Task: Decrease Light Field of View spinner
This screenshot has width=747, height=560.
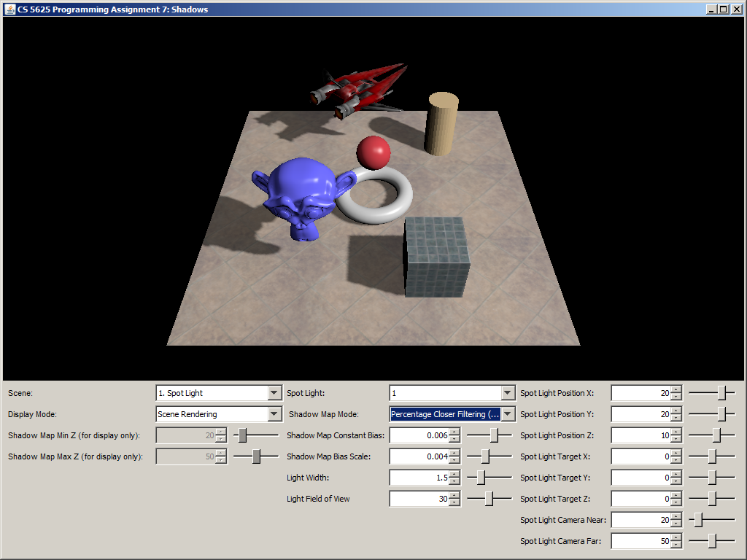Action: tap(455, 502)
